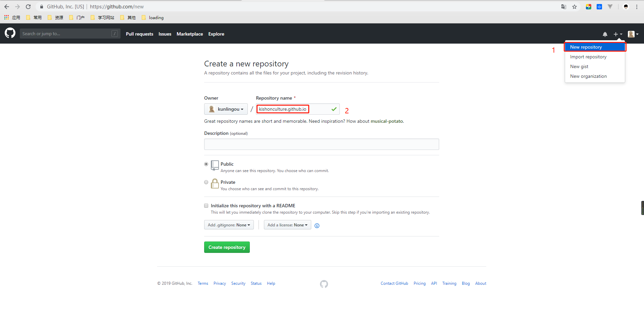Screen dimensions: 644x325
Task: Open Chrome's three-dot menu
Action: 637,7
